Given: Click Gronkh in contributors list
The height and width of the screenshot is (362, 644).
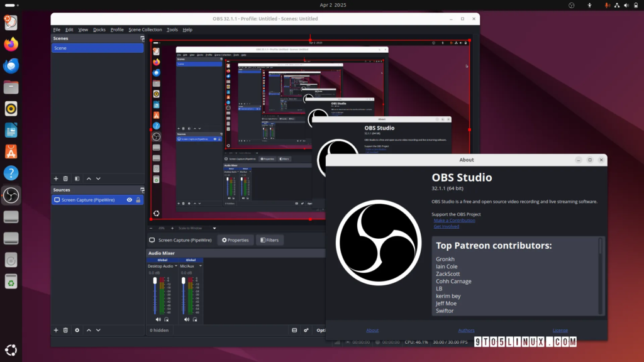Looking at the screenshot, I should click(x=445, y=259).
